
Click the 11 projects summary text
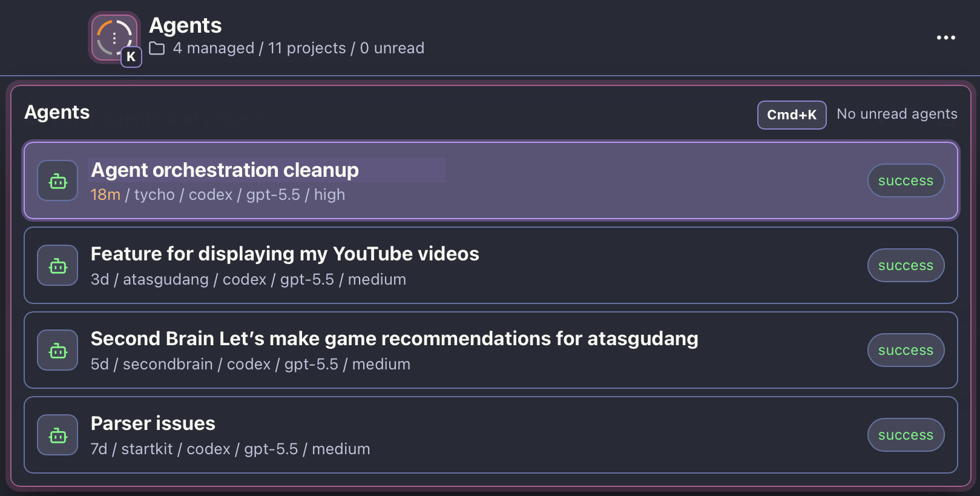pos(307,48)
